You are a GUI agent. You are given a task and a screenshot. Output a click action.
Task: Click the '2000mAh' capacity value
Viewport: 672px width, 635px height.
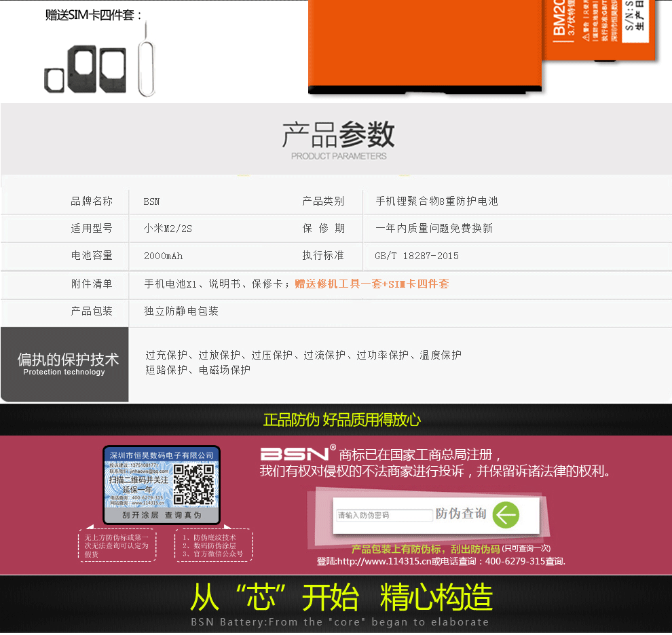coord(164,256)
